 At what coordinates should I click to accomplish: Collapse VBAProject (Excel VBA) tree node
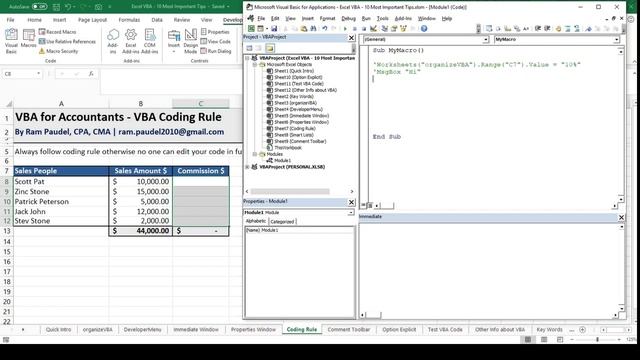pos(247,58)
